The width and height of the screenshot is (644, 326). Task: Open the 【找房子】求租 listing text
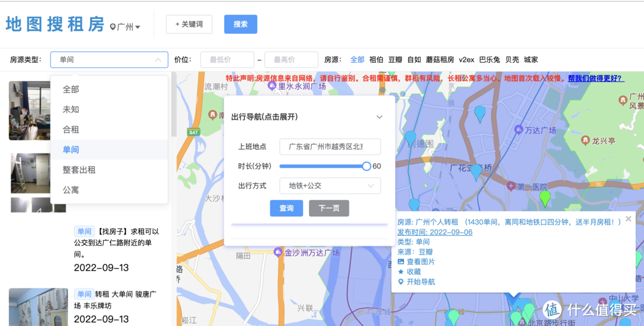pos(117,243)
